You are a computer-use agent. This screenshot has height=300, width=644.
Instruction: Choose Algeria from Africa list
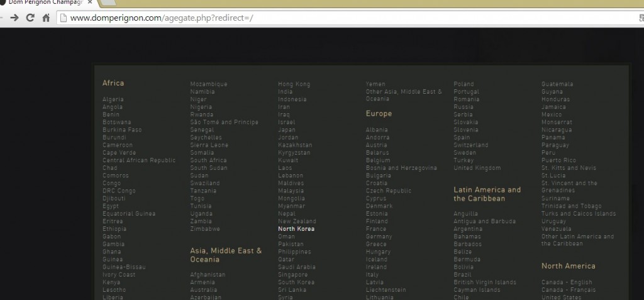pos(113,99)
